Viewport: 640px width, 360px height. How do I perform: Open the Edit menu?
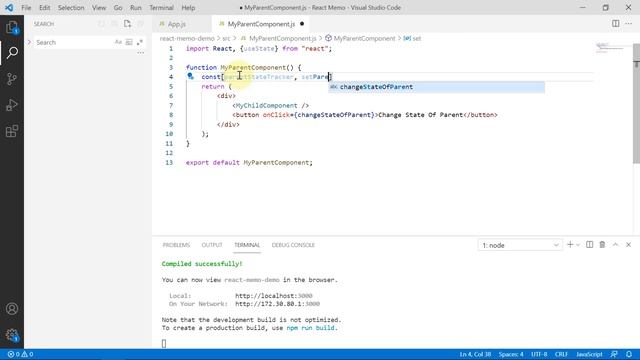click(44, 8)
